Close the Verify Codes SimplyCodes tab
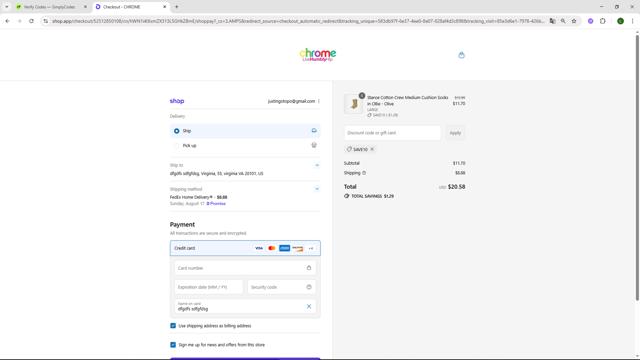Viewport: 640px width, 360px height. pyautogui.click(x=85, y=7)
